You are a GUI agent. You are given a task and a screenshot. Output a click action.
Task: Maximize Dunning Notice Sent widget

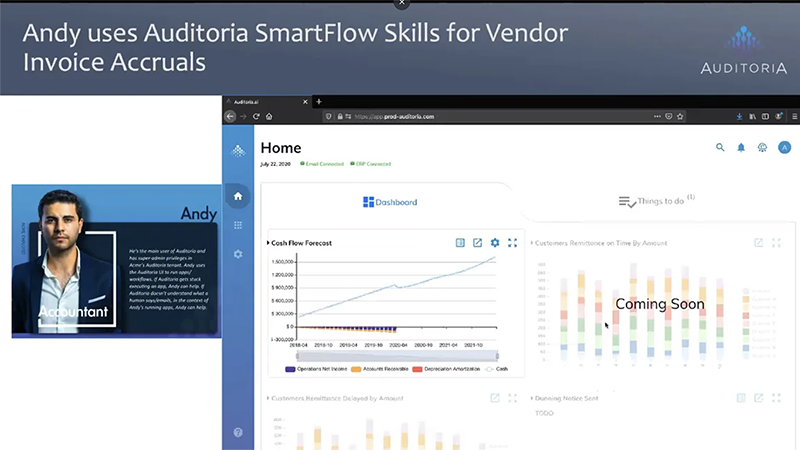776,398
